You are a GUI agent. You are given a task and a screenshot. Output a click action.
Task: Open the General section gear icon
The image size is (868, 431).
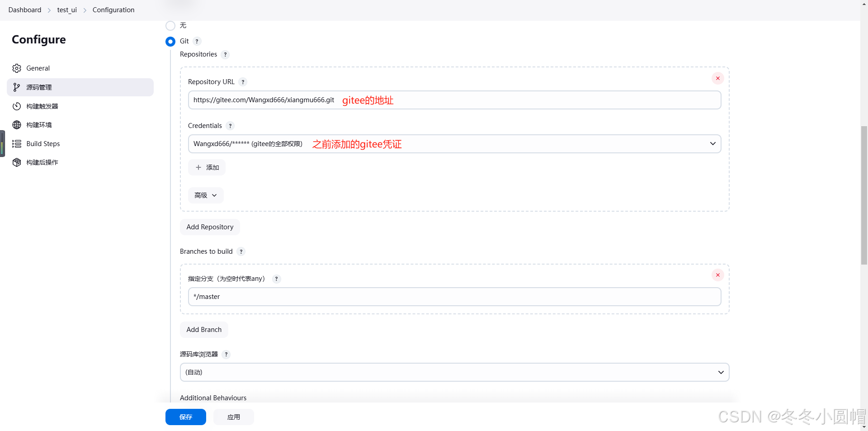click(x=17, y=68)
